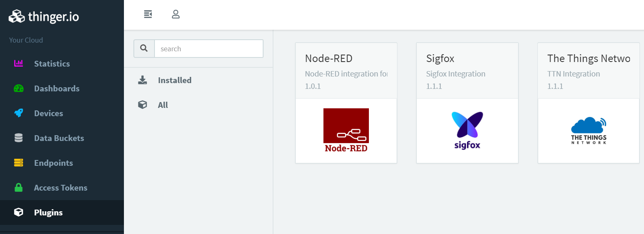Click Node-RED version 1.0.1 text
This screenshot has height=234, width=644.
click(x=313, y=86)
